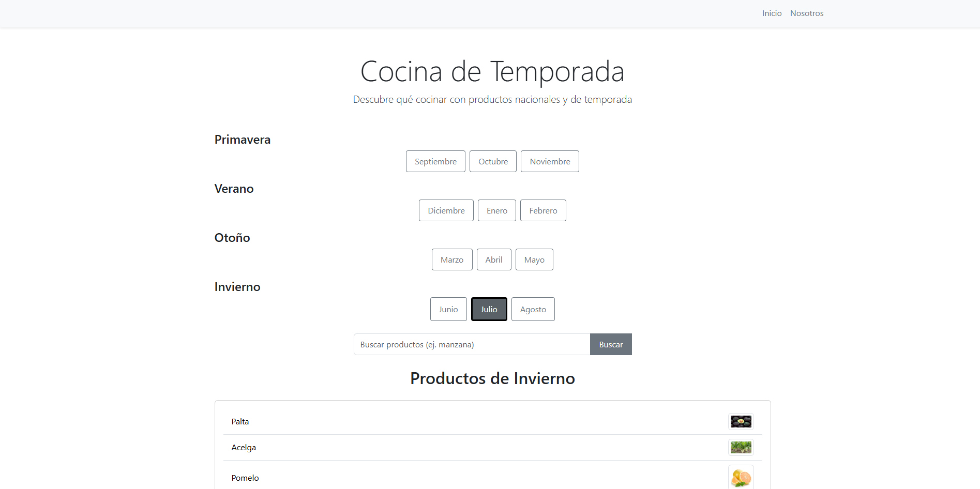
Task: Click the Invierno season heading
Action: coord(237,287)
